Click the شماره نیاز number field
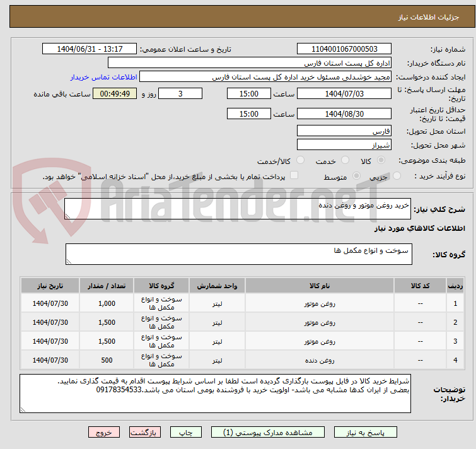 coord(344,49)
